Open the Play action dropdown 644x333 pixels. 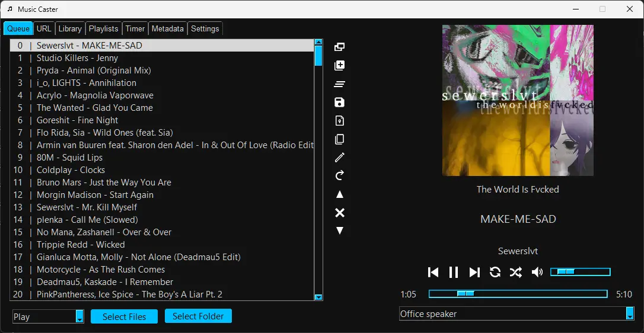[49, 316]
